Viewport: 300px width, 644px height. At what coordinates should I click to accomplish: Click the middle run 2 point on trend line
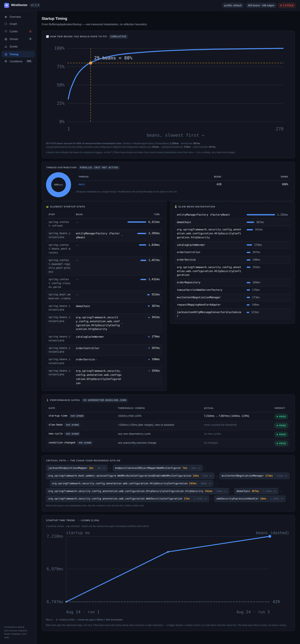[x=168, y=552]
